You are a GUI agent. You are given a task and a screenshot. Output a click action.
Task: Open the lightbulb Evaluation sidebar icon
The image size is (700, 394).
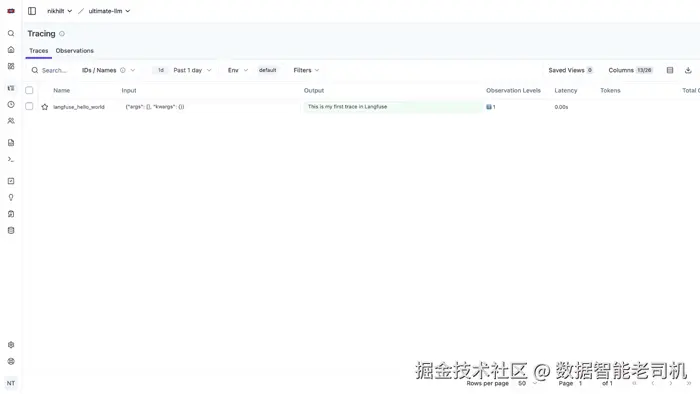(11, 197)
